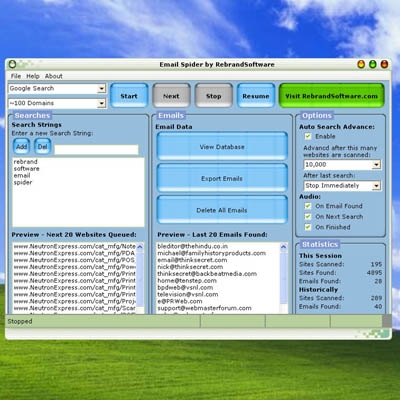Click the green window button in title bar
Viewport: 400px width, 400px height.
point(373,64)
